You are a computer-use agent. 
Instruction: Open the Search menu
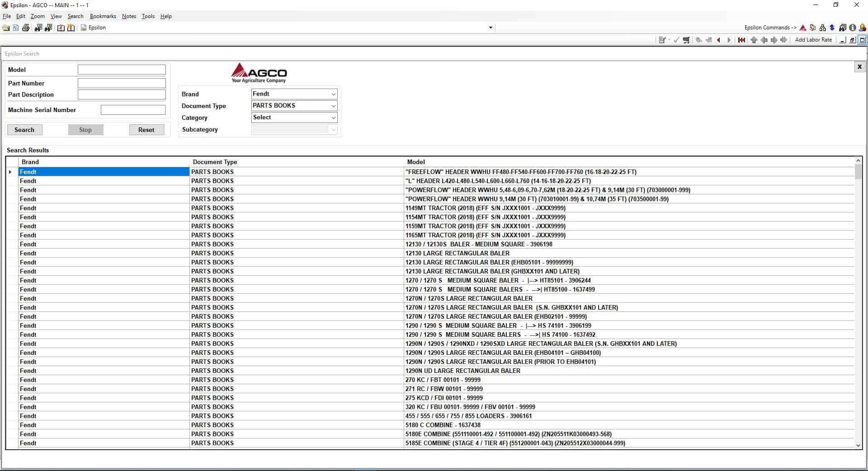(x=75, y=16)
